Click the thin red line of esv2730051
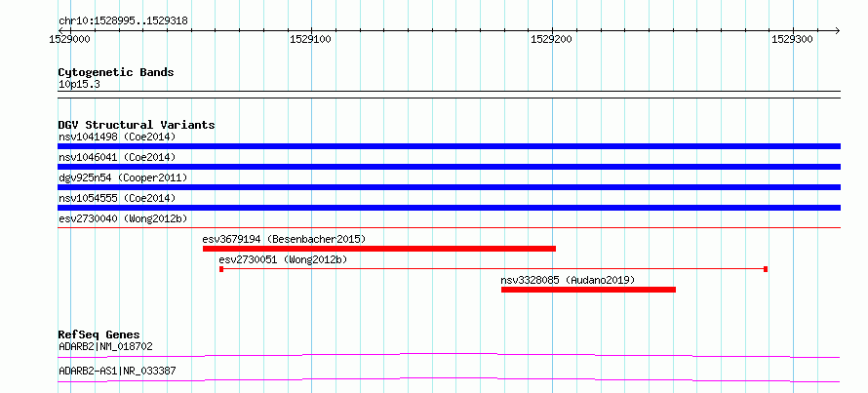The width and height of the screenshot is (868, 393). tap(493, 269)
